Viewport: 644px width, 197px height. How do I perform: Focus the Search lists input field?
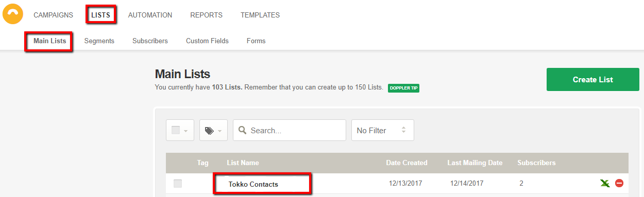click(290, 130)
